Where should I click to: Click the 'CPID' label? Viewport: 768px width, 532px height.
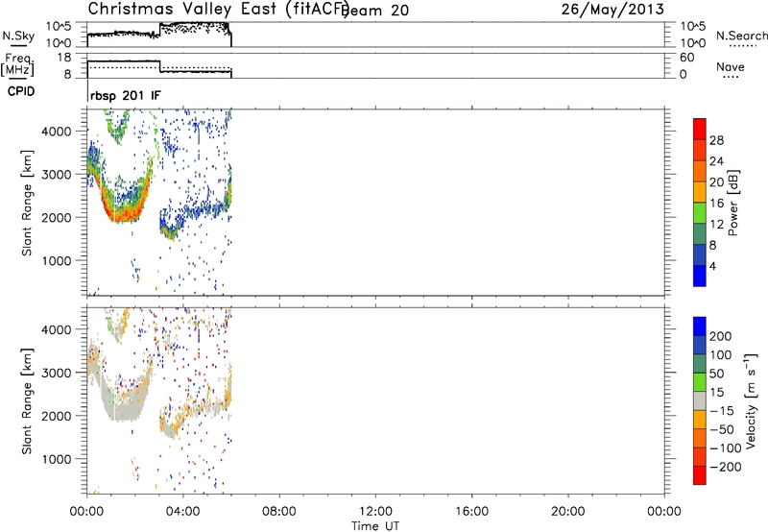(x=21, y=91)
